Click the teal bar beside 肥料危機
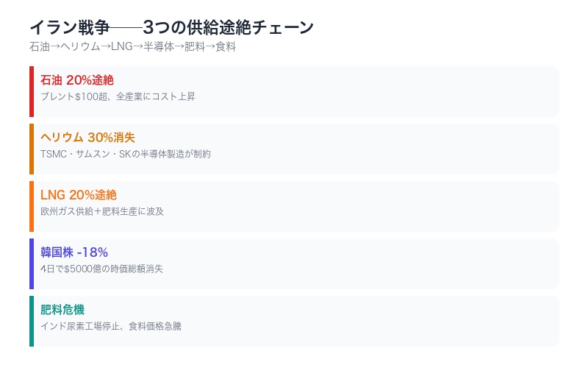588x368 pixels. pos(32,321)
